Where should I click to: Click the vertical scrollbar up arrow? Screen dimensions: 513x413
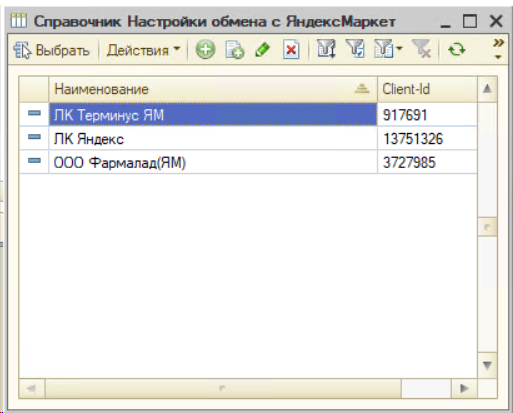click(x=487, y=89)
